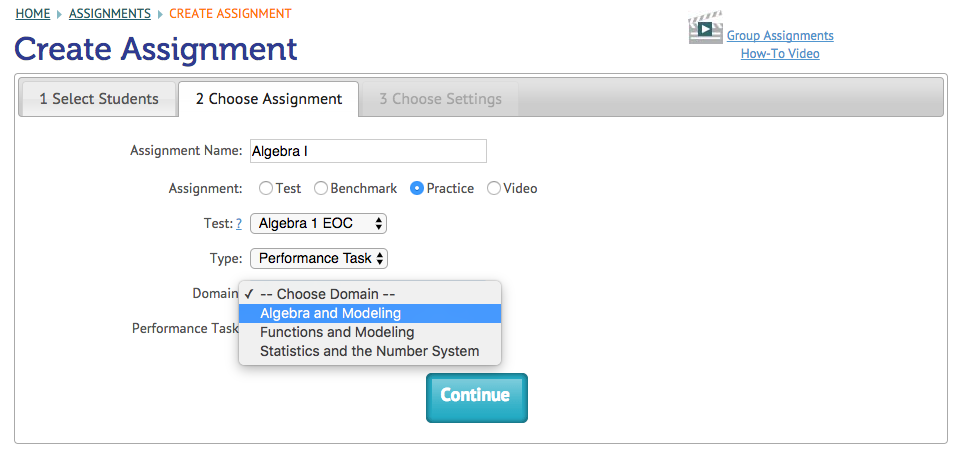Go to HOME in the breadcrumb

click(x=33, y=14)
